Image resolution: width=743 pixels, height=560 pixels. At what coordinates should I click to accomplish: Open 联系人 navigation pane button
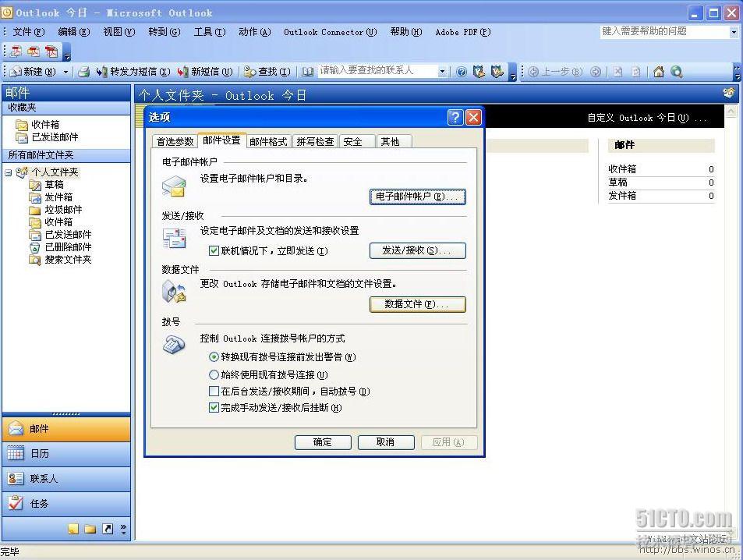pos(66,479)
